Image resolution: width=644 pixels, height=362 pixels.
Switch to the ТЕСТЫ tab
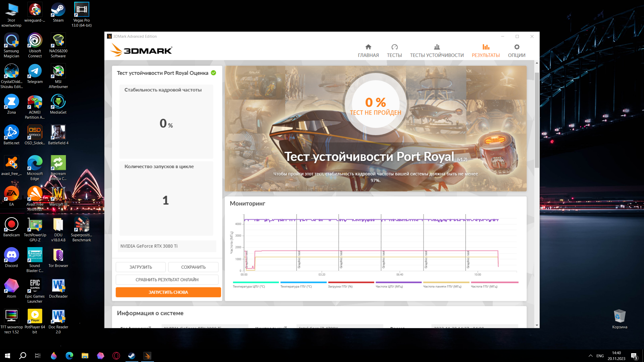coord(394,51)
